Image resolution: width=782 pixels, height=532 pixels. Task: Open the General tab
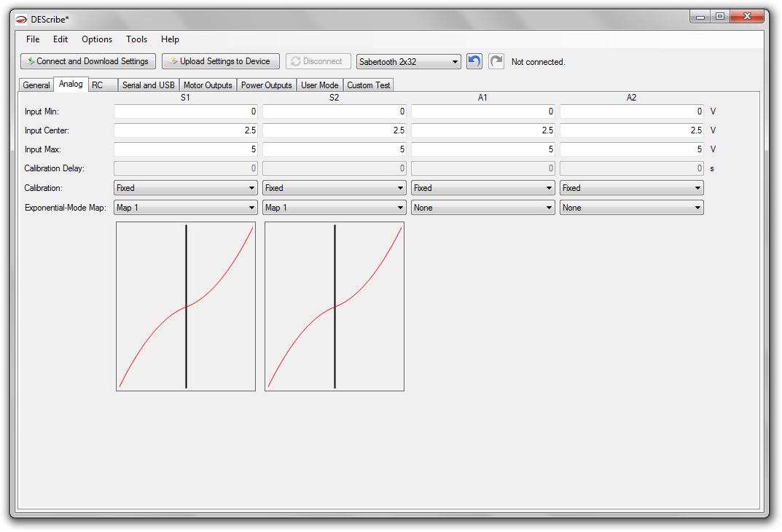tap(36, 85)
